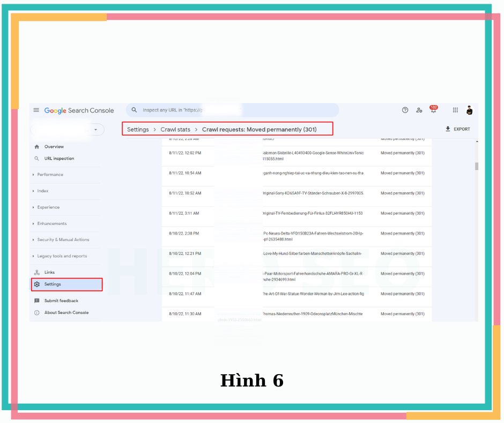
Task: Click the Salomon-Skibrille URL cell
Action: click(x=313, y=156)
